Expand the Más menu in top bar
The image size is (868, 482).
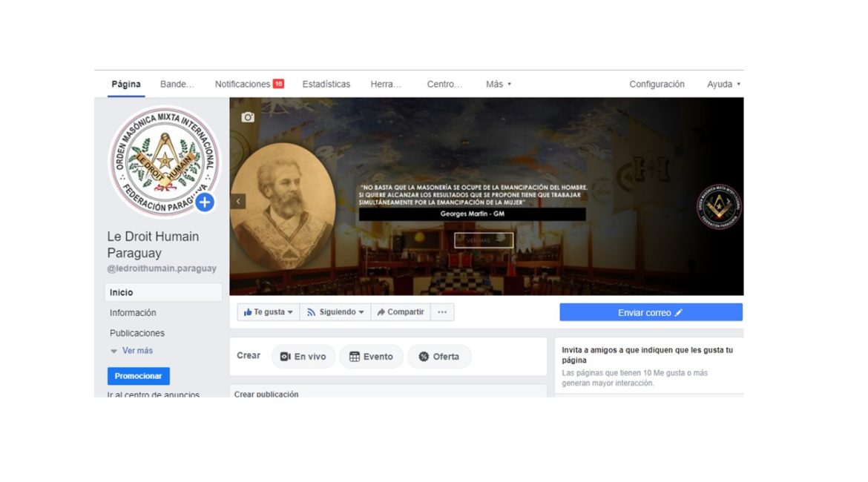(499, 84)
